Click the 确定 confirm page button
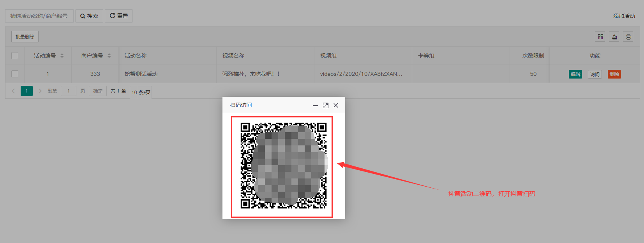The width and height of the screenshot is (644, 243). [x=98, y=91]
